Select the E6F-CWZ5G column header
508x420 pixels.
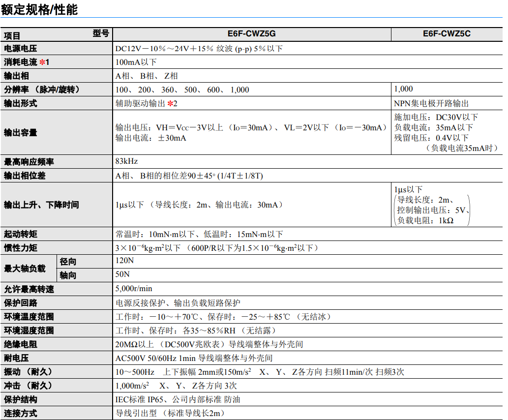251,34
